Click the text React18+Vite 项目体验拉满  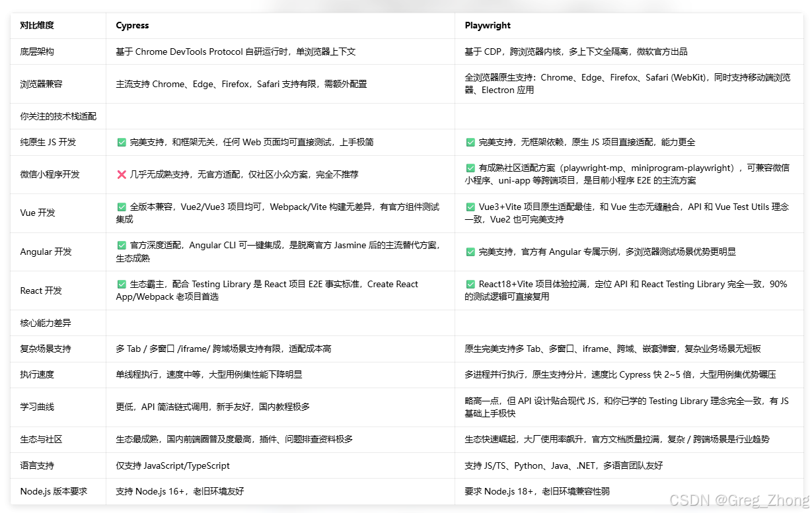tap(536, 284)
